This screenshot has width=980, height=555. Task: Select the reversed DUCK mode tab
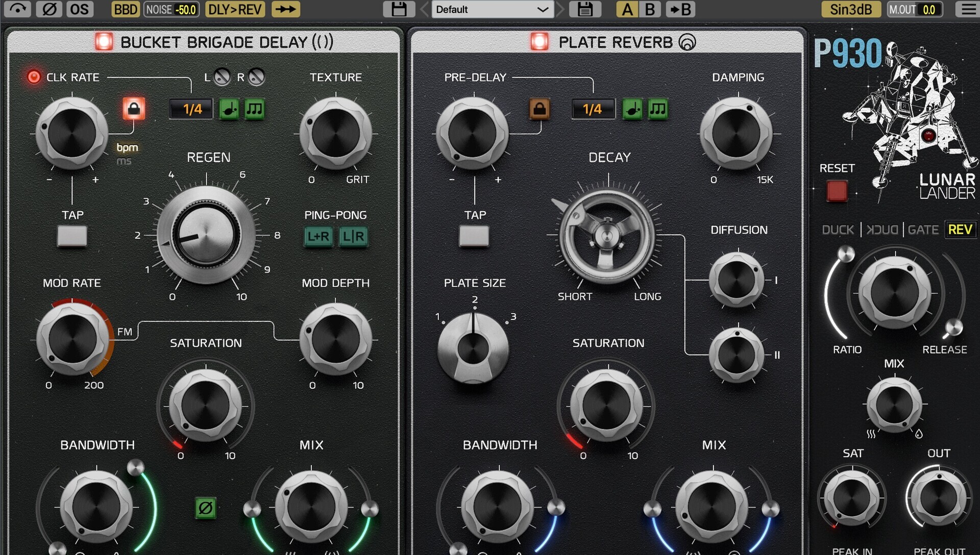coord(883,230)
